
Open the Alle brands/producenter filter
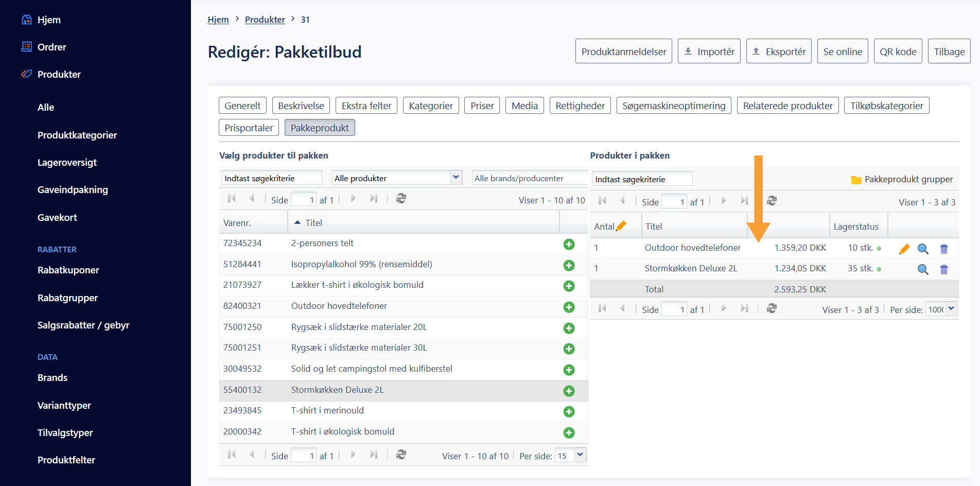(x=529, y=178)
